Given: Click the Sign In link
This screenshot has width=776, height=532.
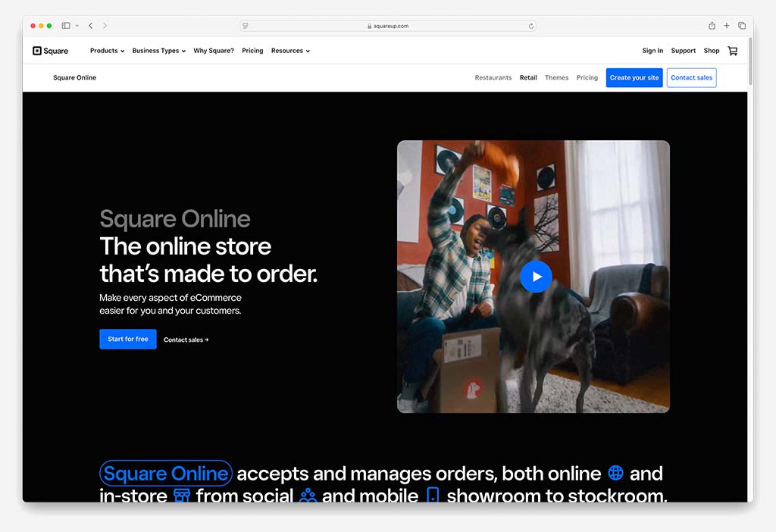Looking at the screenshot, I should pos(652,51).
